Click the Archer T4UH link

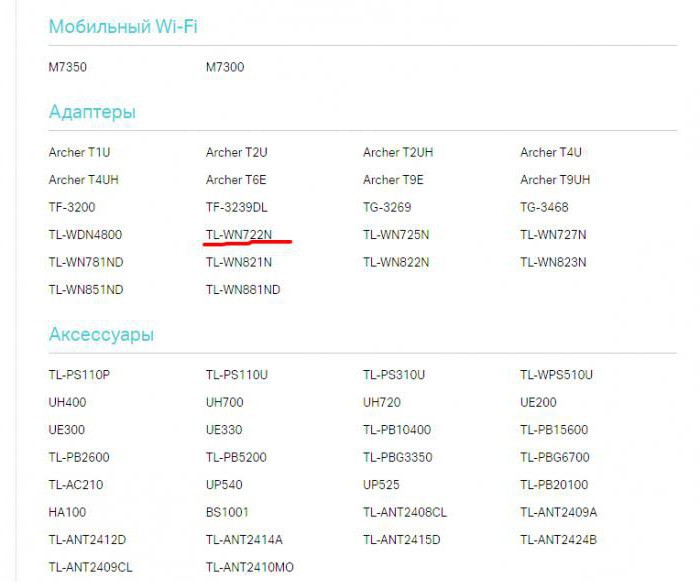tap(83, 180)
